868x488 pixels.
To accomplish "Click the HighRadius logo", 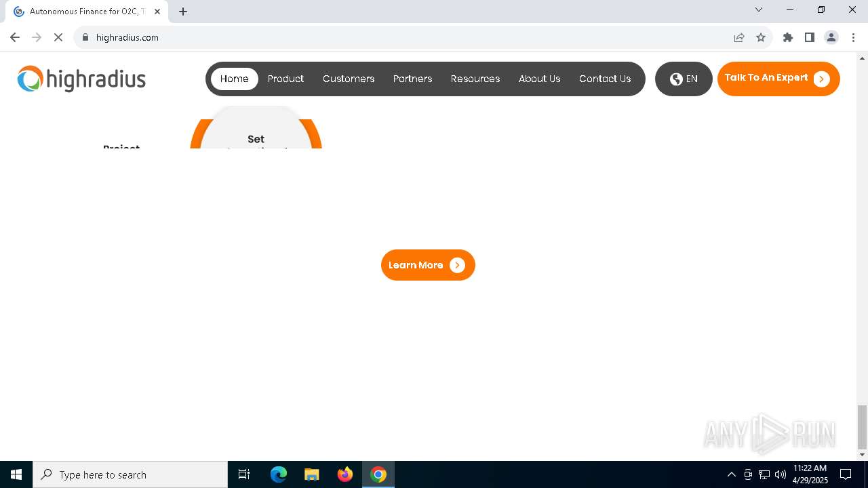I will [x=81, y=79].
